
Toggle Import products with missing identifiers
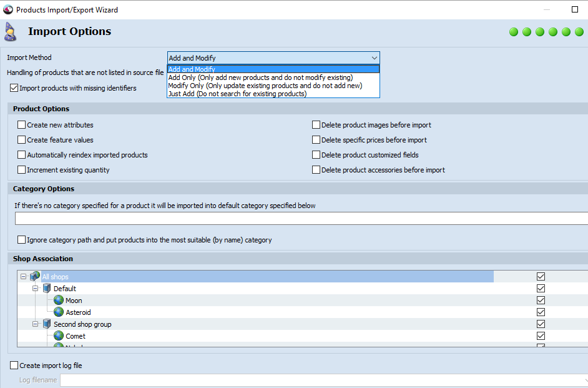pos(14,88)
